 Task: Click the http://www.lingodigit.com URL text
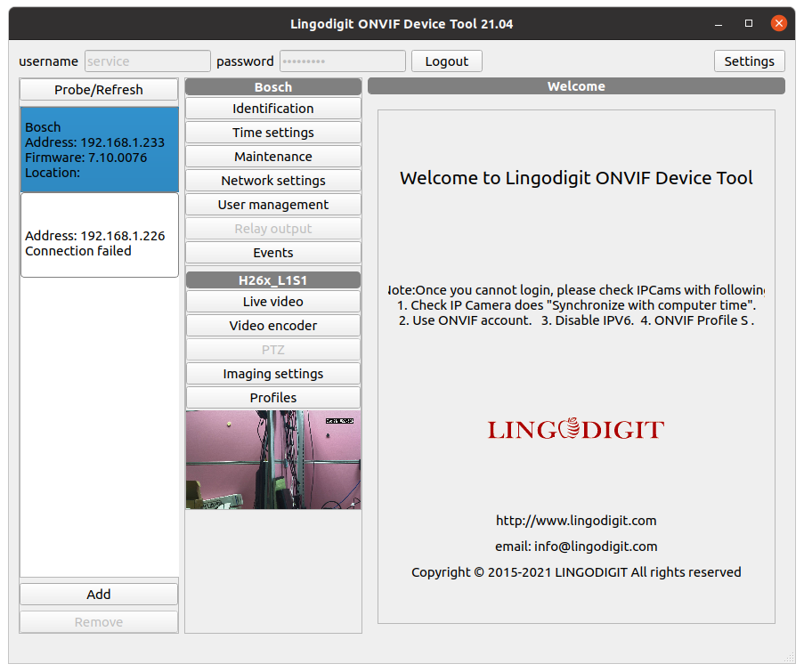[x=576, y=521]
